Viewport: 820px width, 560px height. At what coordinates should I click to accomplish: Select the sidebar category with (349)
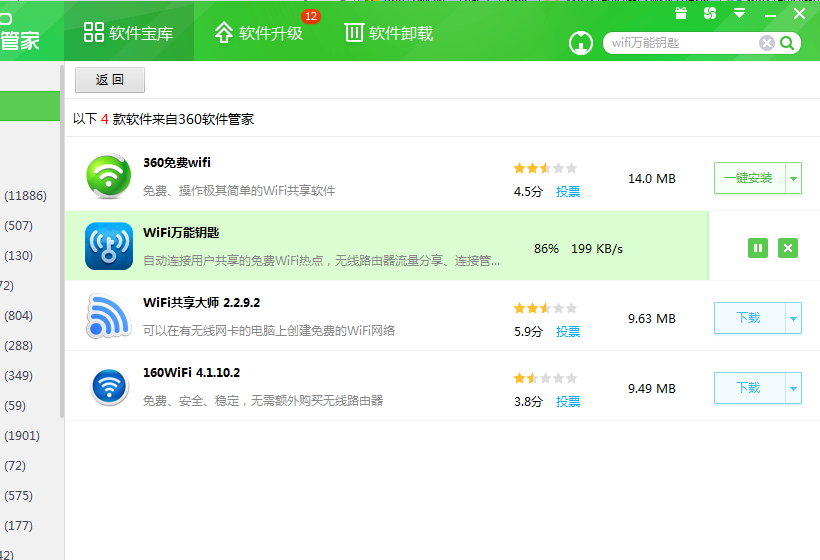tap(19, 375)
